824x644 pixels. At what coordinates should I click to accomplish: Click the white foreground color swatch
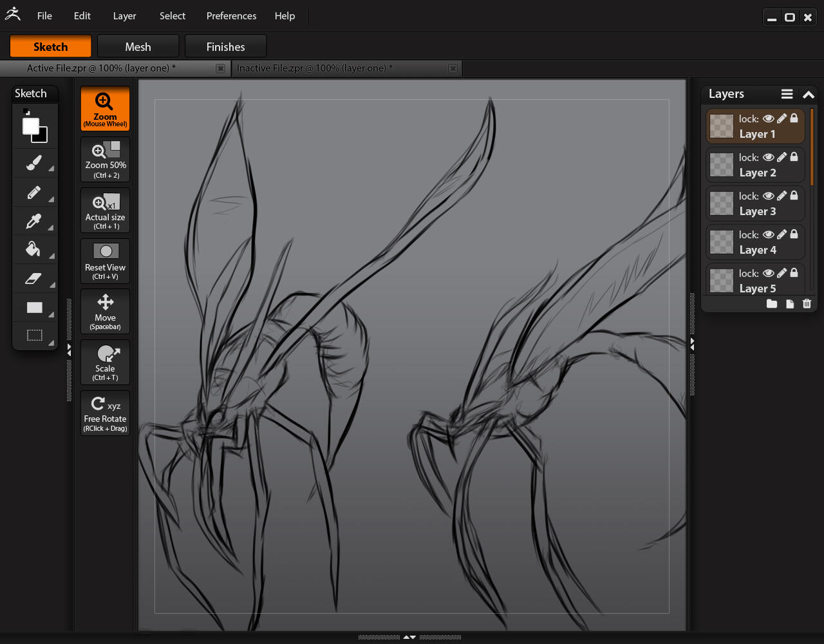coord(30,126)
